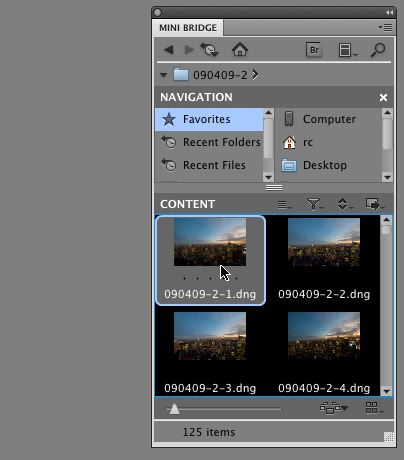The image size is (404, 460).
Task: Open the Select menu icon beside CONTENT
Action: pyautogui.click(x=284, y=204)
